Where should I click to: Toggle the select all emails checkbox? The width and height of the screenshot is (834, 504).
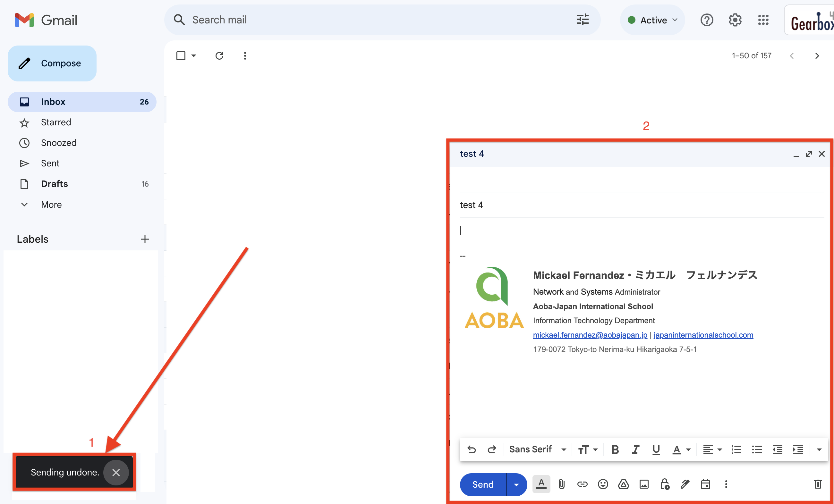click(x=181, y=56)
